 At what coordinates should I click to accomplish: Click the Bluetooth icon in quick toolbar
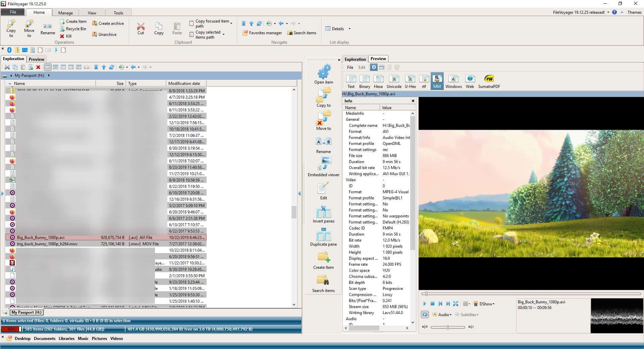[x=9, y=50]
